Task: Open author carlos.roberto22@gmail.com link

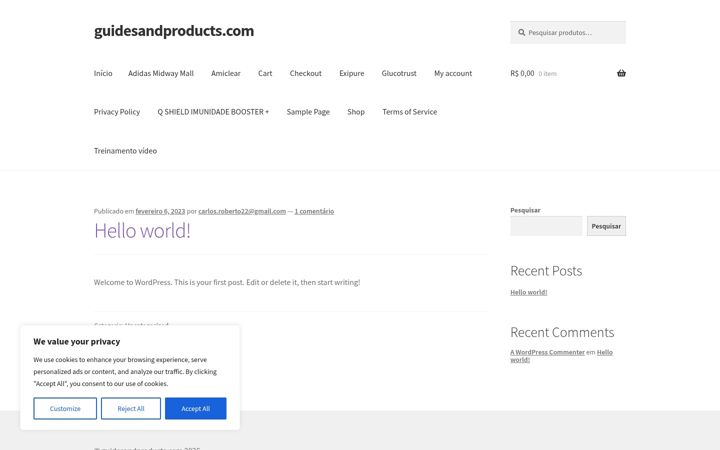Action: pyautogui.click(x=242, y=211)
